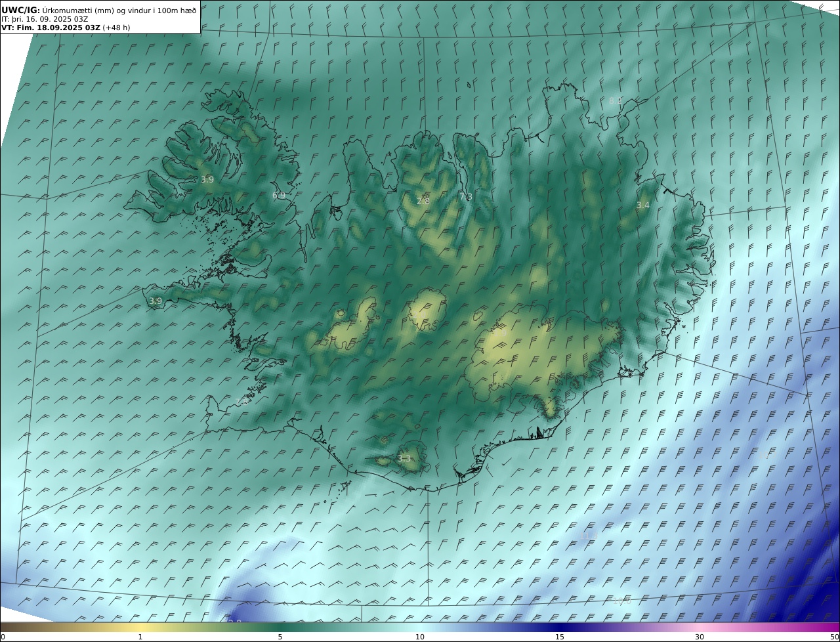
Task: Click the colorbar label 30
Action: click(700, 637)
